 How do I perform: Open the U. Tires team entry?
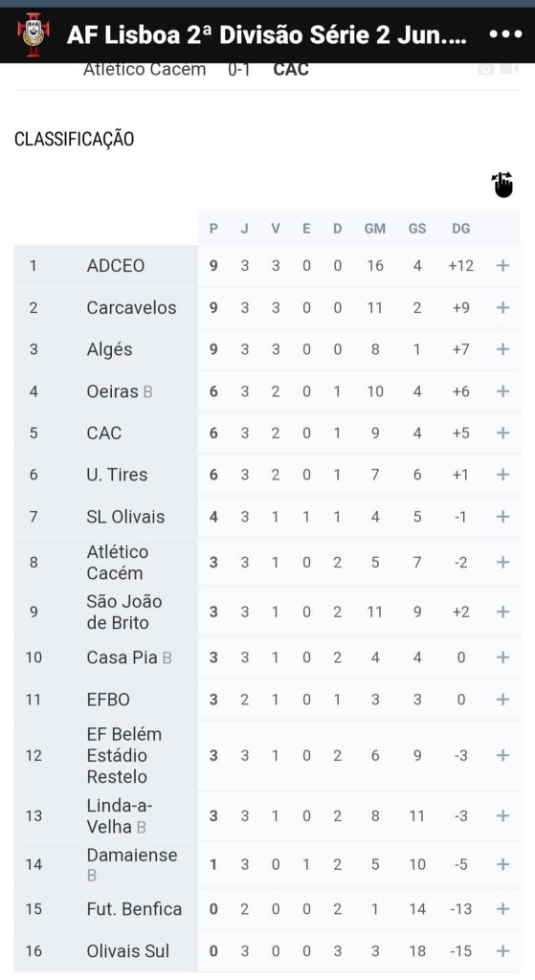117,475
